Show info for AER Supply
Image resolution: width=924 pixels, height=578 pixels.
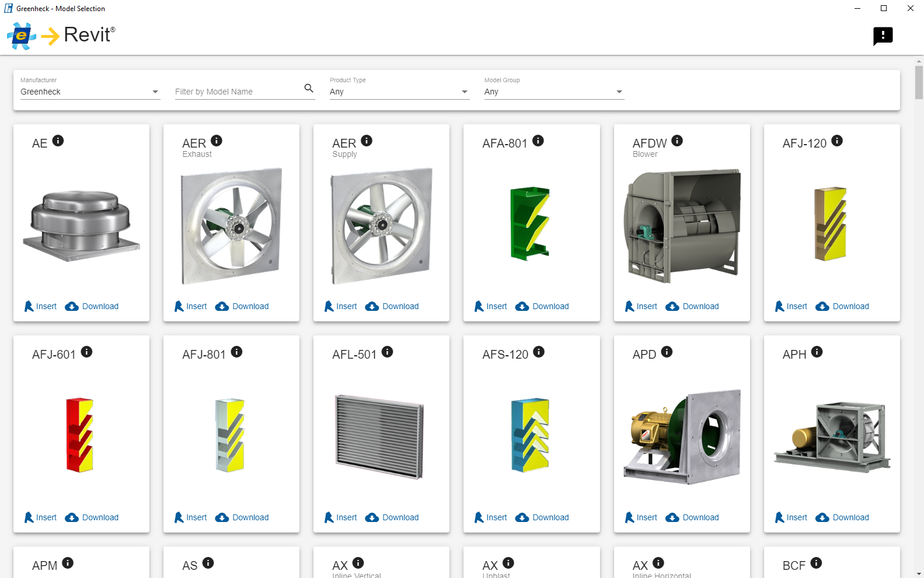point(367,141)
